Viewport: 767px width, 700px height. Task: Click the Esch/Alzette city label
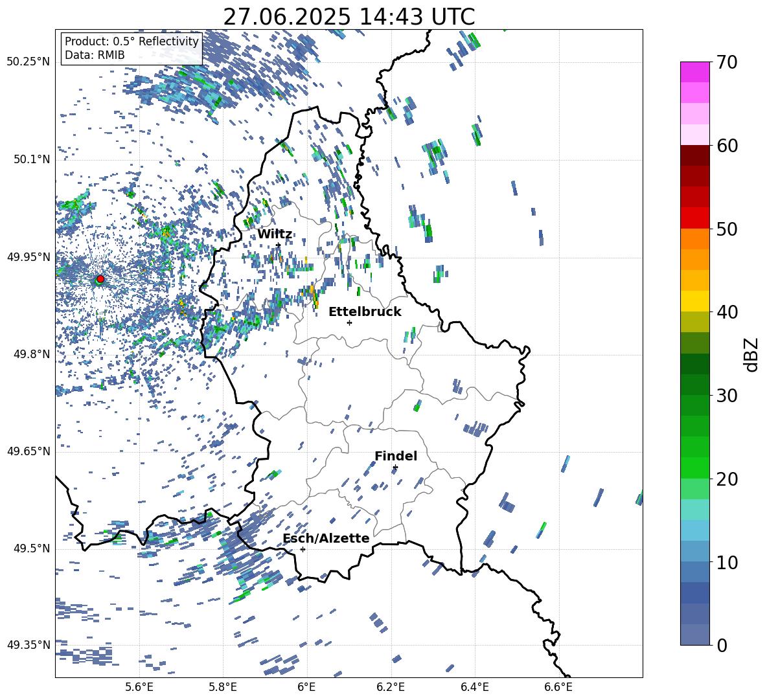point(326,538)
